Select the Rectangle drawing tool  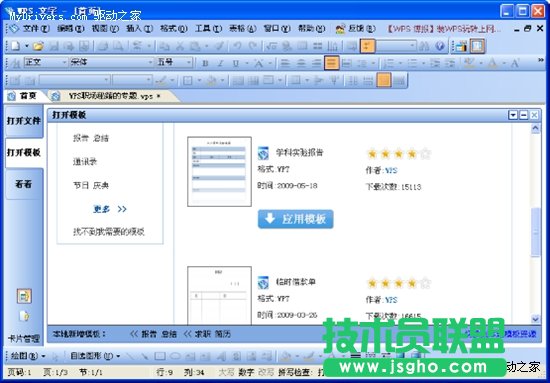pyautogui.click(x=160, y=356)
